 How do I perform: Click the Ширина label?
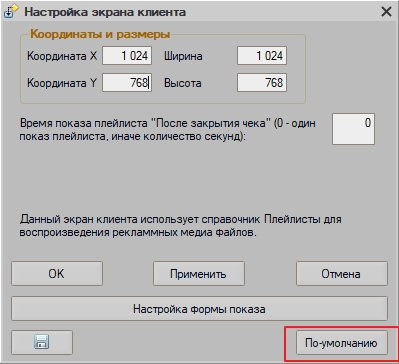point(183,56)
